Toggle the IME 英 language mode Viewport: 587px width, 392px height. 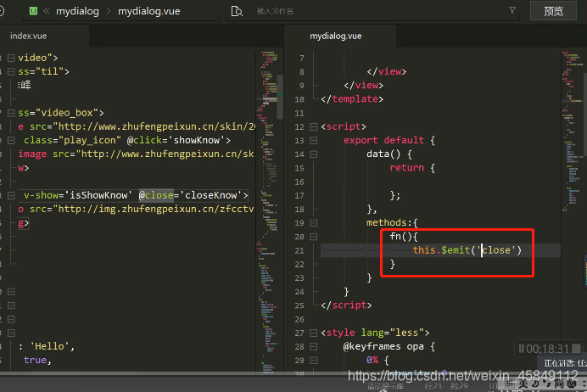click(523, 384)
